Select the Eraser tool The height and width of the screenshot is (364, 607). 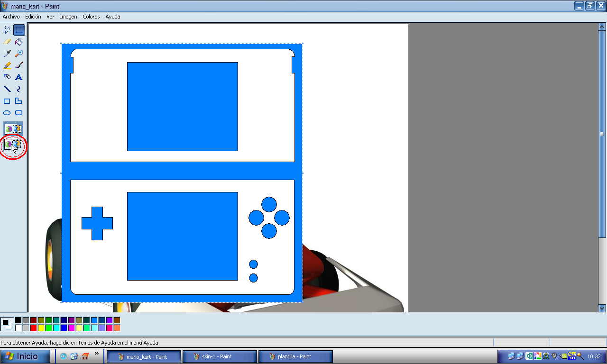pyautogui.click(x=7, y=42)
